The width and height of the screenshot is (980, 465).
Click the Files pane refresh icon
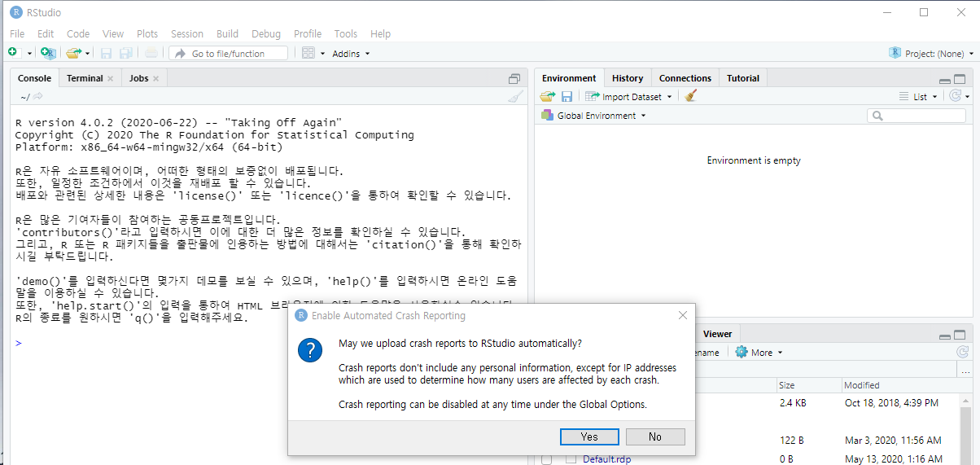click(962, 352)
